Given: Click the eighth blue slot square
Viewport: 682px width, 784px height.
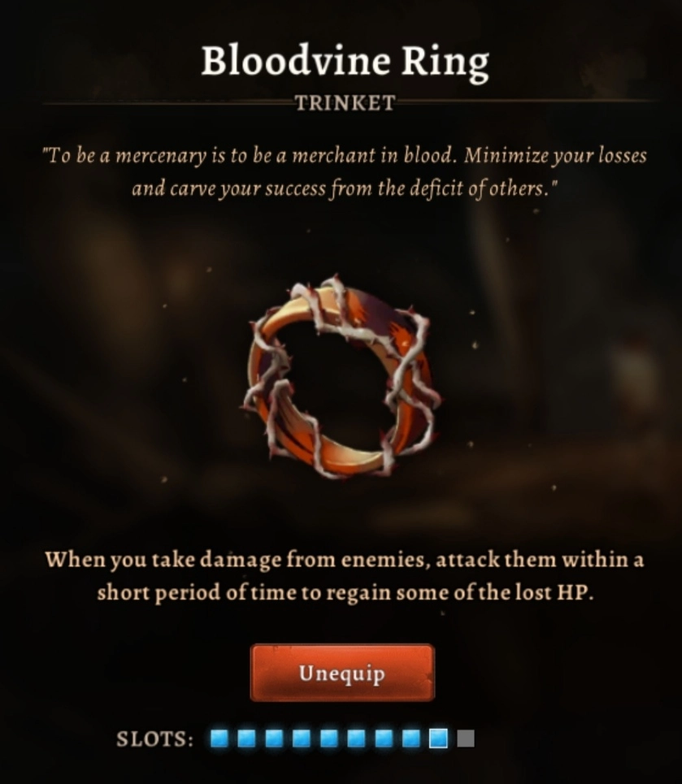Looking at the screenshot, I should point(411,738).
